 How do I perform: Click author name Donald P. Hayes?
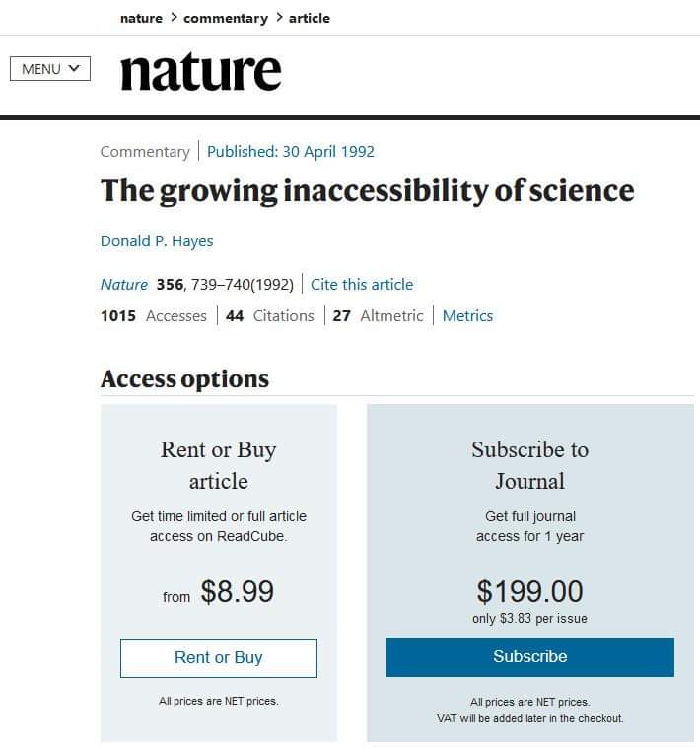coord(157,241)
